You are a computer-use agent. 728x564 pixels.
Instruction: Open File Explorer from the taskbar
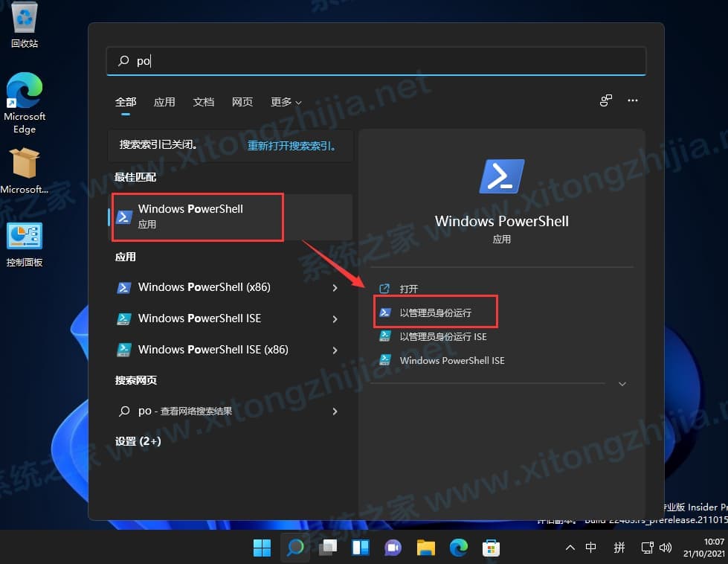click(425, 548)
